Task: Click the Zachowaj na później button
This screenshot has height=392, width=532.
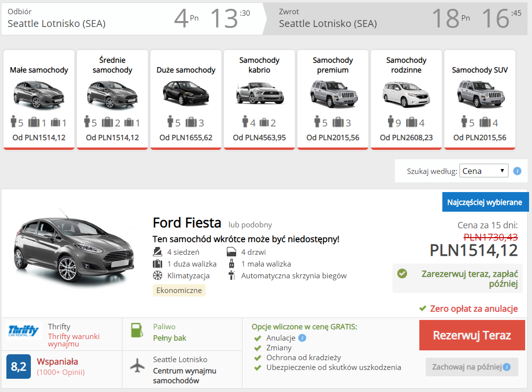Action: 472,367
